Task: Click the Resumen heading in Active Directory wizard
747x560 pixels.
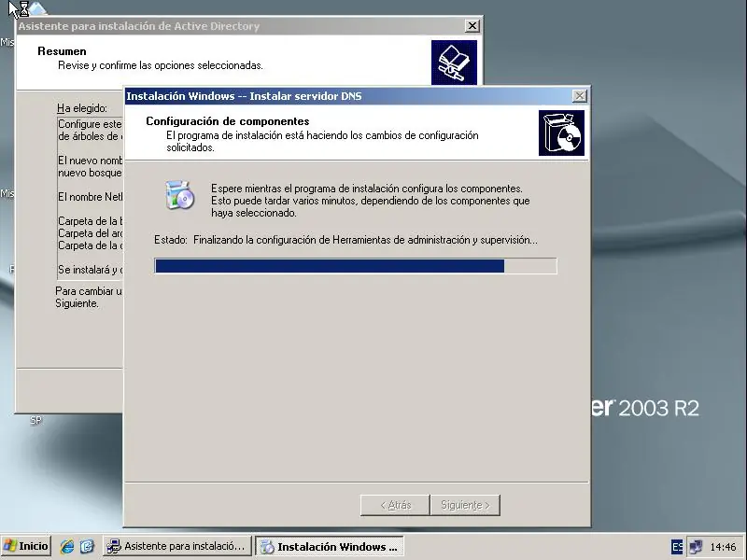Action: coord(62,51)
